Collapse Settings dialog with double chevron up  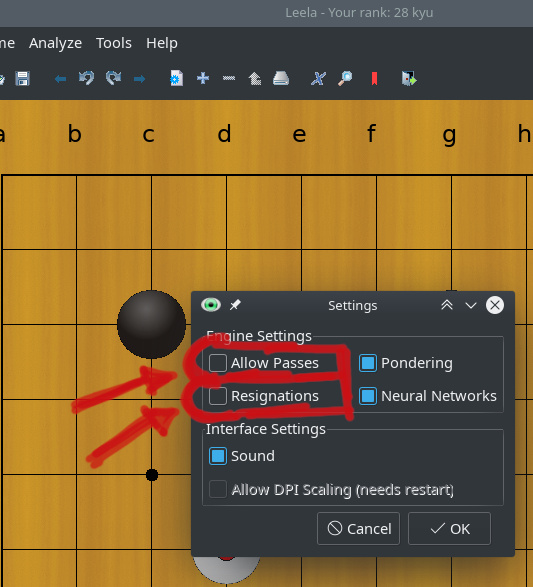(447, 305)
